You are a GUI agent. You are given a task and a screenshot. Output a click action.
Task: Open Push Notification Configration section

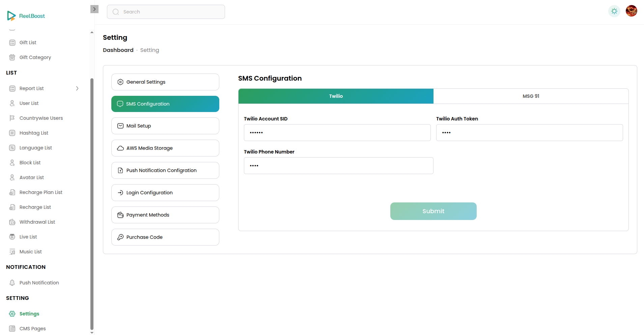click(165, 170)
